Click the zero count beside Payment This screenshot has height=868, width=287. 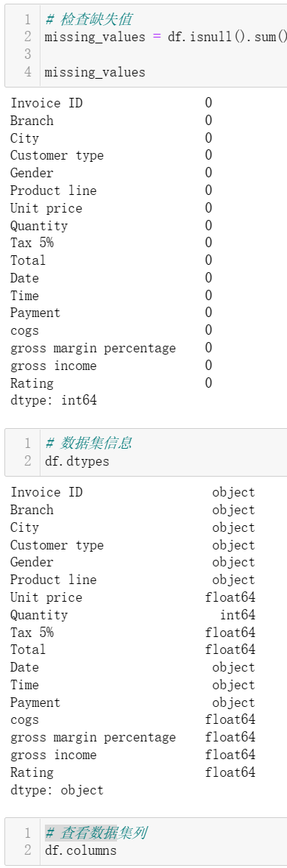coord(208,313)
